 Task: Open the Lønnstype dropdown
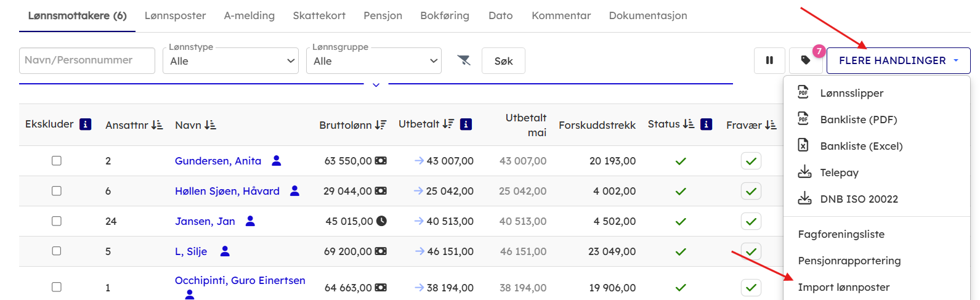(230, 61)
